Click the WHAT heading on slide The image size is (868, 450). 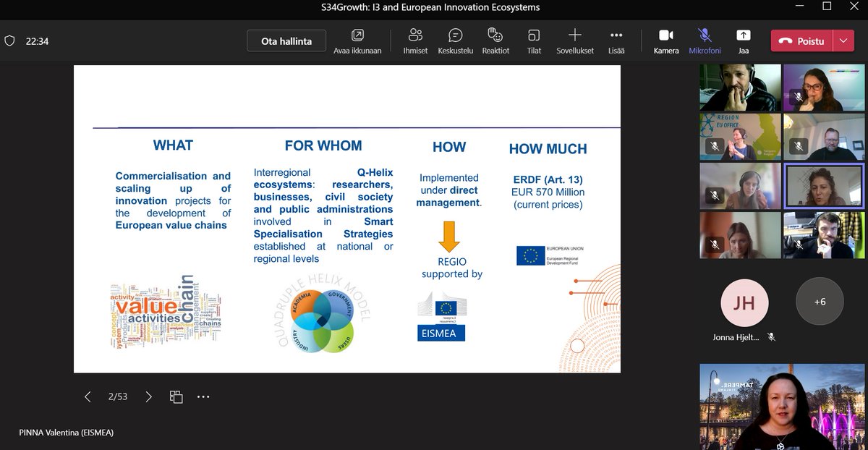(173, 145)
